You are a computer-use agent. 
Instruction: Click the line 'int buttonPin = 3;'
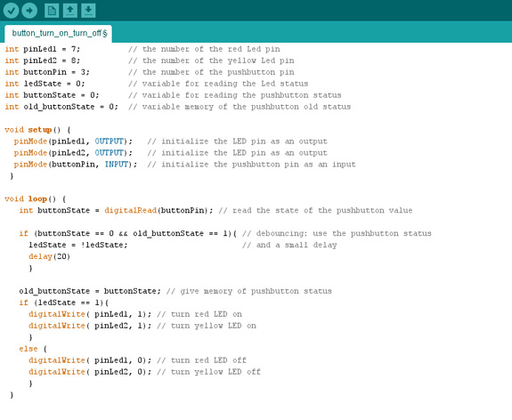tap(47, 72)
